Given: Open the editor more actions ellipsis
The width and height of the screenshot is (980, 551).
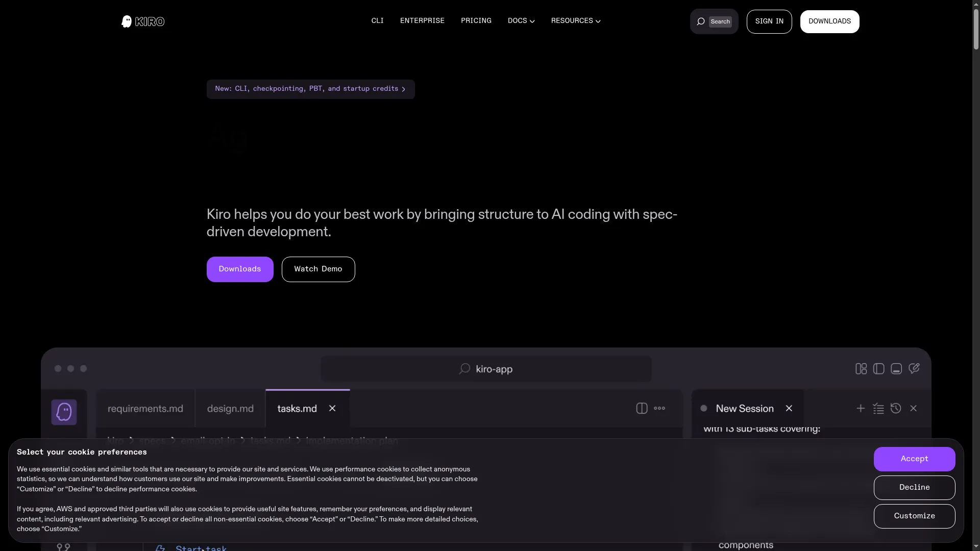Looking at the screenshot, I should click(x=659, y=408).
